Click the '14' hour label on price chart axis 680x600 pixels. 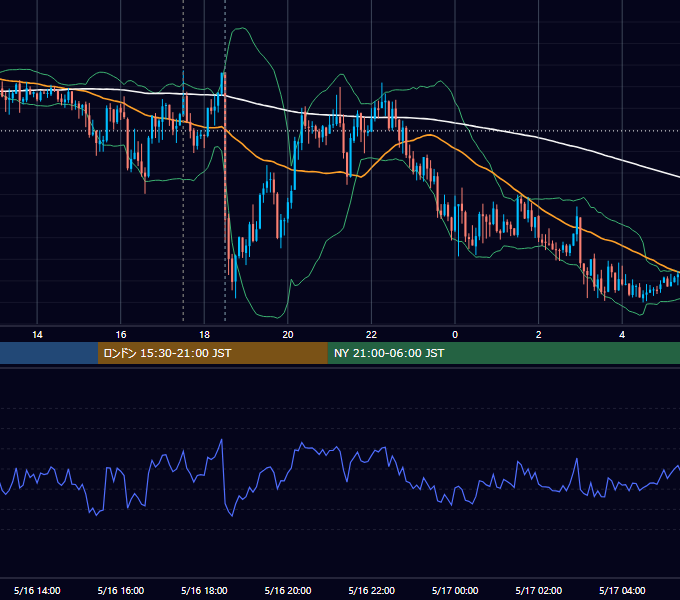pyautogui.click(x=37, y=335)
